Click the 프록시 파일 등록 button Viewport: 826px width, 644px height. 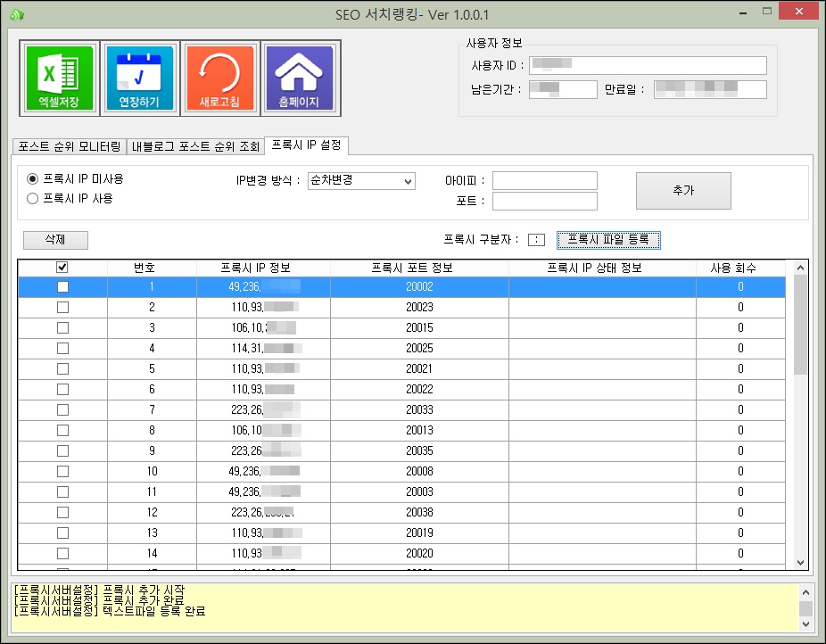(608, 239)
